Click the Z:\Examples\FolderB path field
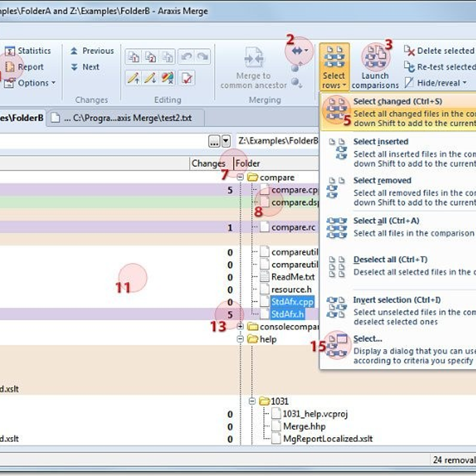The height and width of the screenshot is (476, 476). click(x=277, y=141)
